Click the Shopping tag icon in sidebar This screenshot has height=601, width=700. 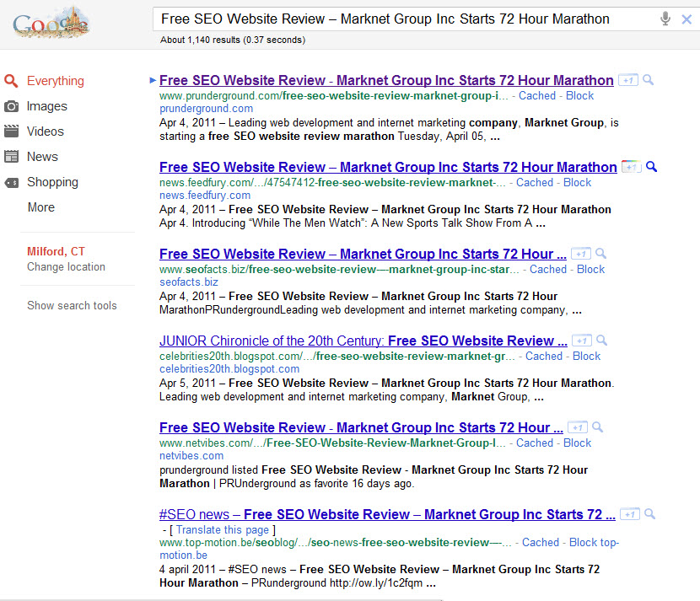point(11,182)
